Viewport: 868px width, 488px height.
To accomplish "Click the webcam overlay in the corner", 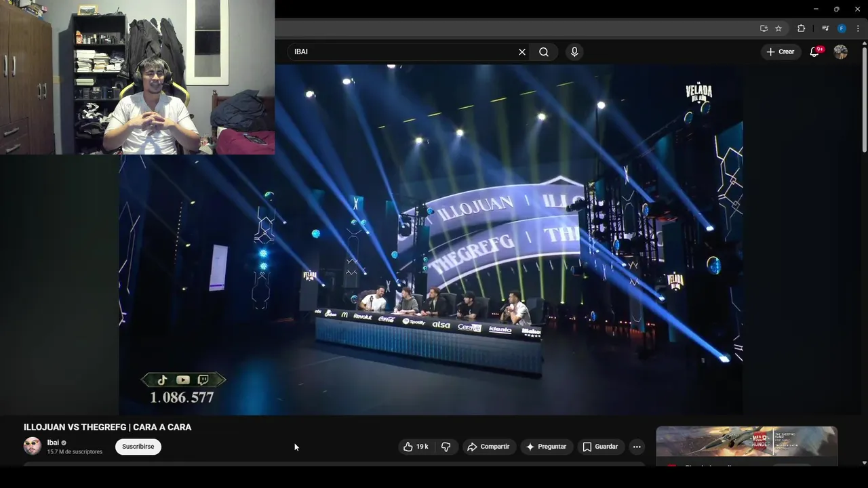I will pyautogui.click(x=137, y=77).
